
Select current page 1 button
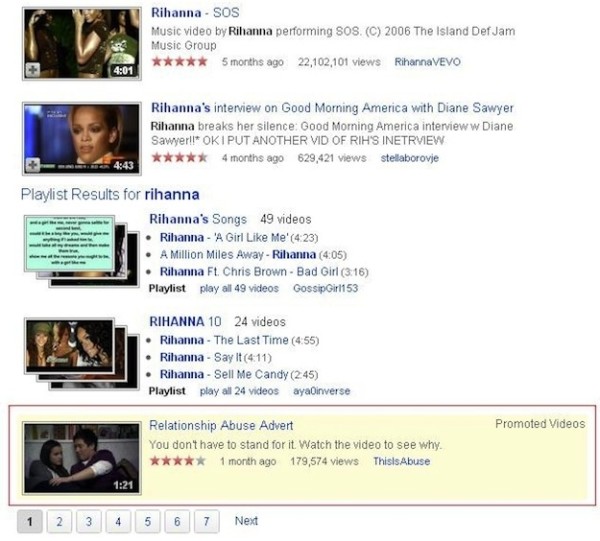tap(30, 521)
